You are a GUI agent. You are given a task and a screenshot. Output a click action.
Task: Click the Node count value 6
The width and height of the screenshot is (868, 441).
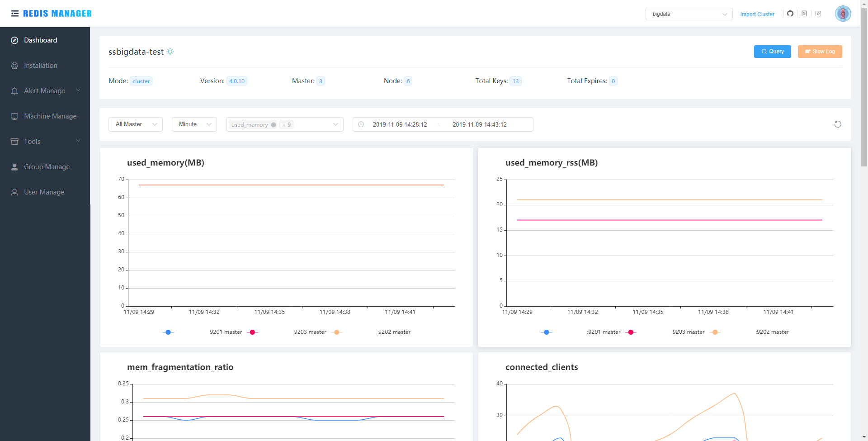pyautogui.click(x=408, y=81)
